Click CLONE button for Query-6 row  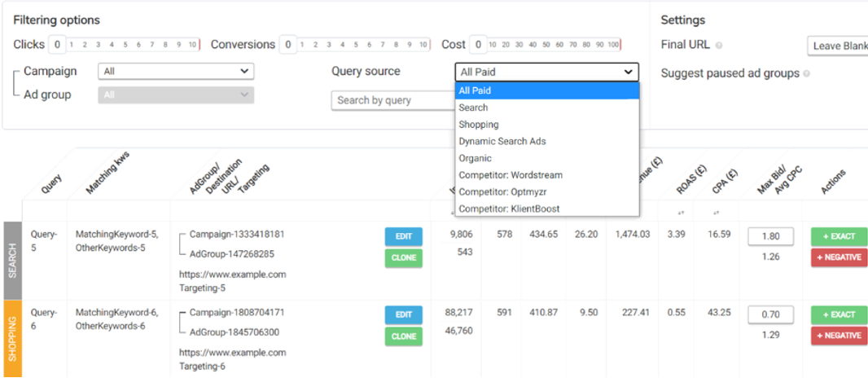[404, 336]
